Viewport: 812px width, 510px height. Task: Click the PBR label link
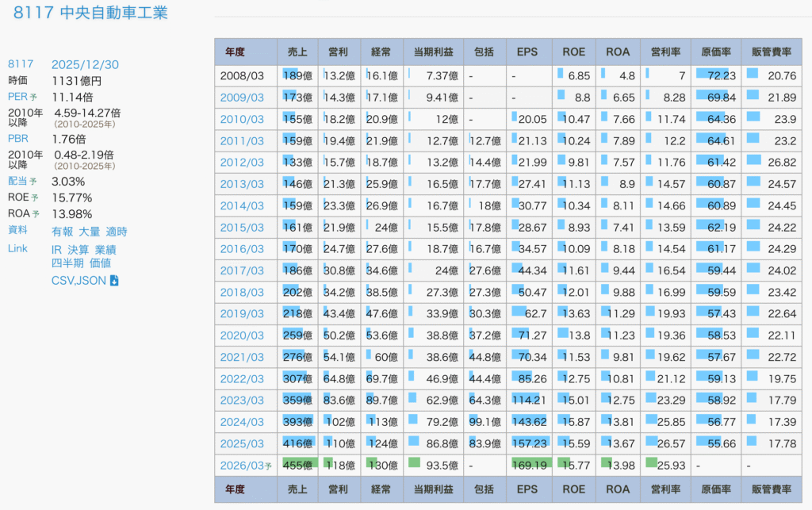18,139
